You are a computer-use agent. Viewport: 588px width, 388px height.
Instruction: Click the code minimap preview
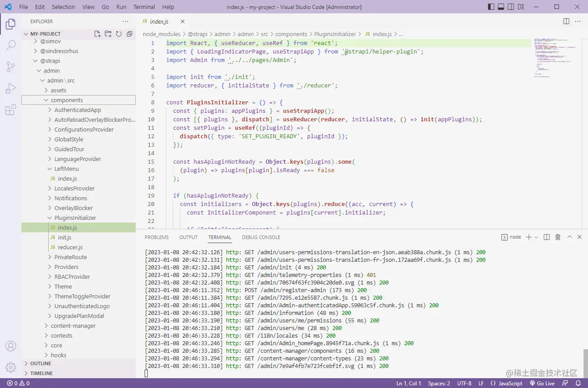point(556,58)
